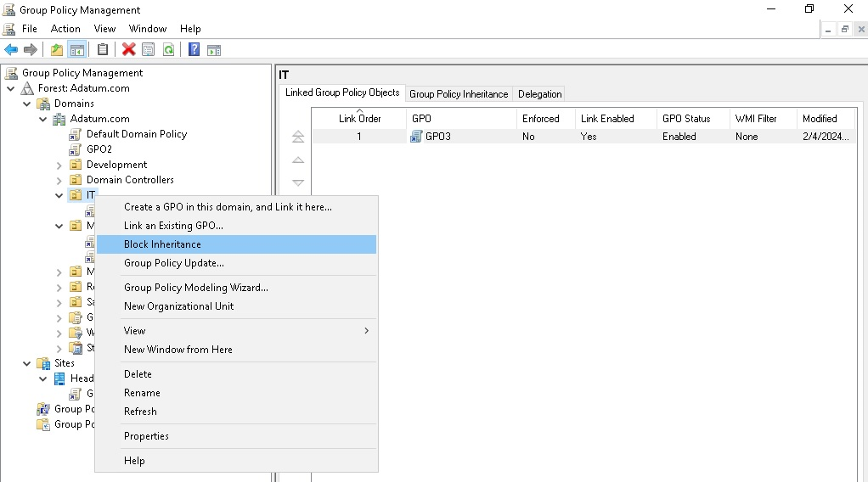Select New Window from Here
This screenshot has width=868, height=482.
[236, 349]
